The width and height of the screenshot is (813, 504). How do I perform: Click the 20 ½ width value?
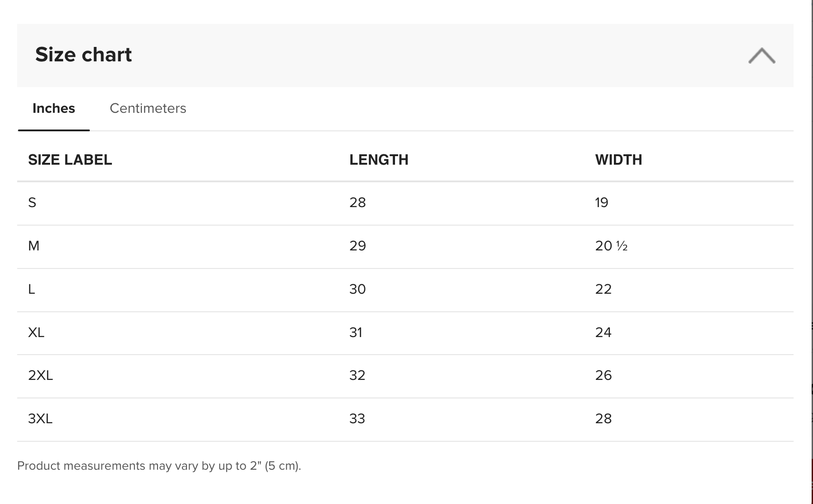pos(611,246)
